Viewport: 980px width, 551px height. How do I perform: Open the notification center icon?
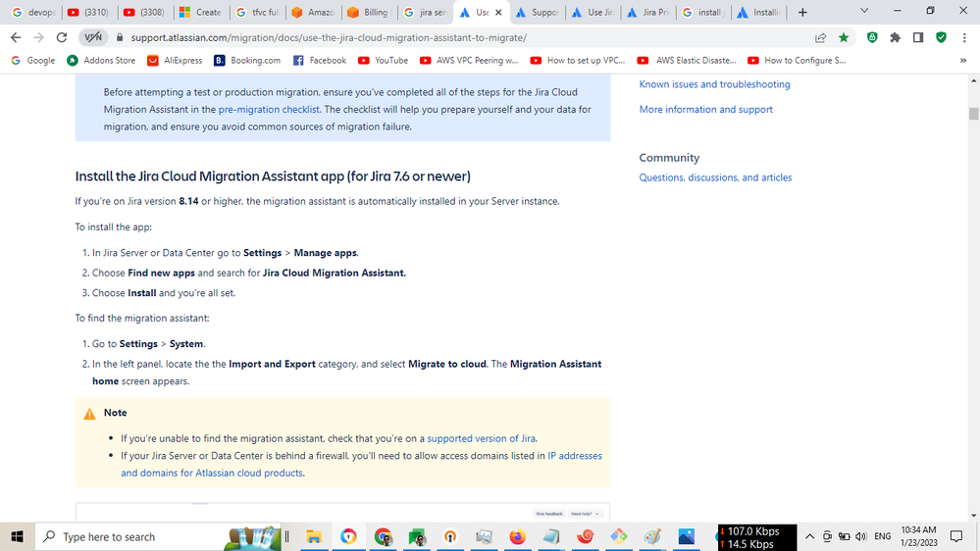956,536
